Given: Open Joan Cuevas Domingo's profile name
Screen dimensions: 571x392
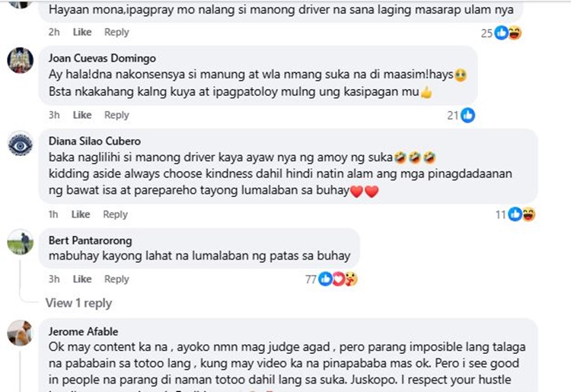Looking at the screenshot, I should 102,59.
